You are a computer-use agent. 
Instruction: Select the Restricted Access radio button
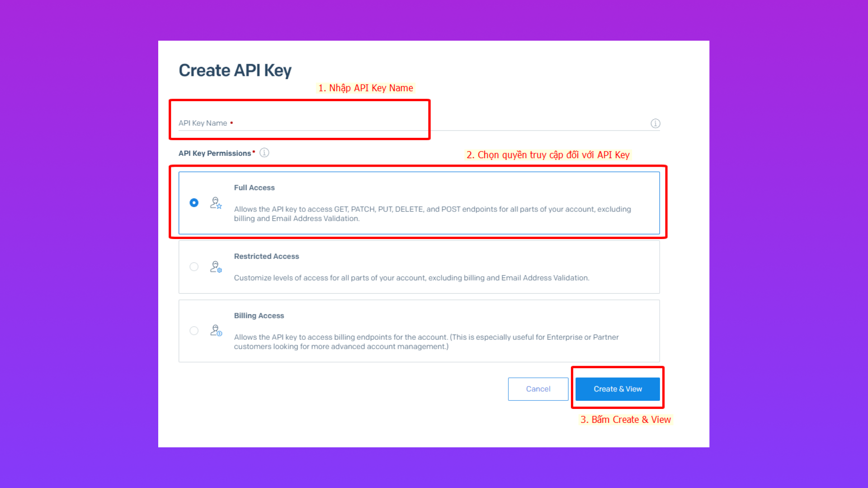point(194,267)
